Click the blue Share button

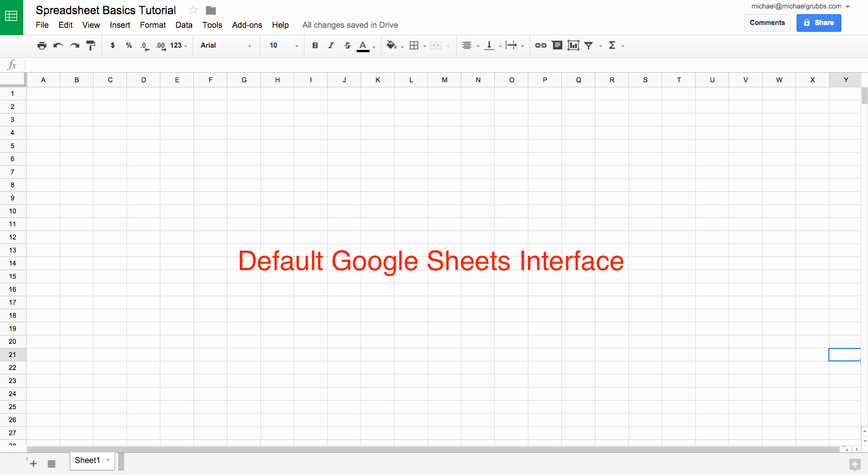coord(818,23)
